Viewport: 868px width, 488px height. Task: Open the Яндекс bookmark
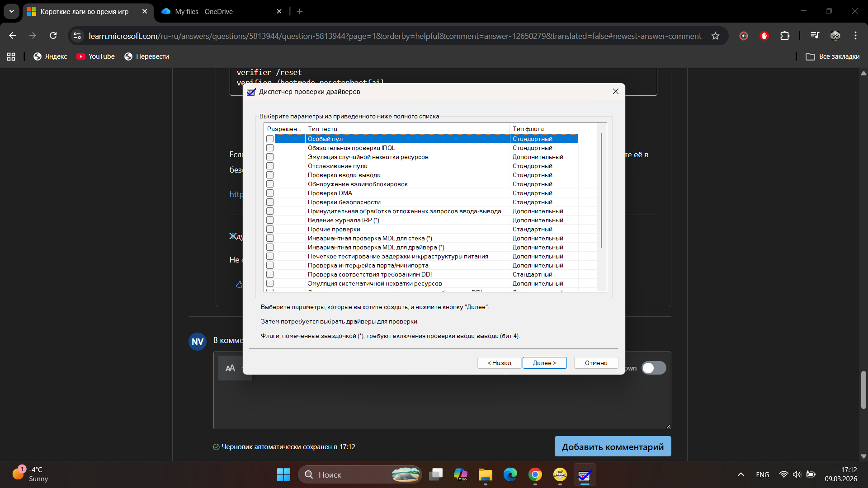tap(50, 56)
